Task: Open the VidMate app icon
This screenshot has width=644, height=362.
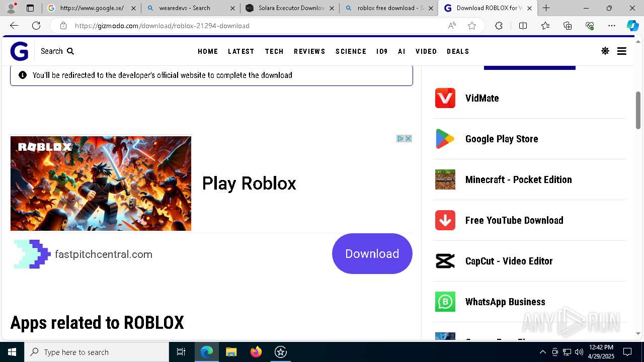Action: click(445, 98)
